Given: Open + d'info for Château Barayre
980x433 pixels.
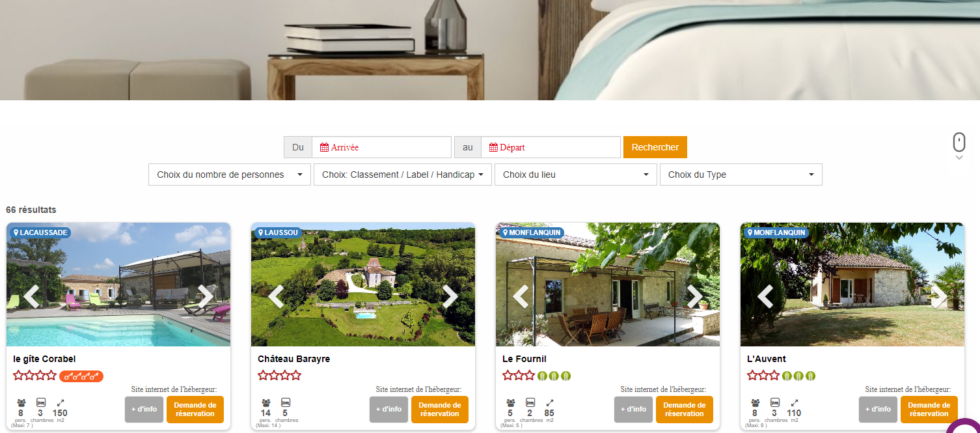Looking at the screenshot, I should [388, 410].
